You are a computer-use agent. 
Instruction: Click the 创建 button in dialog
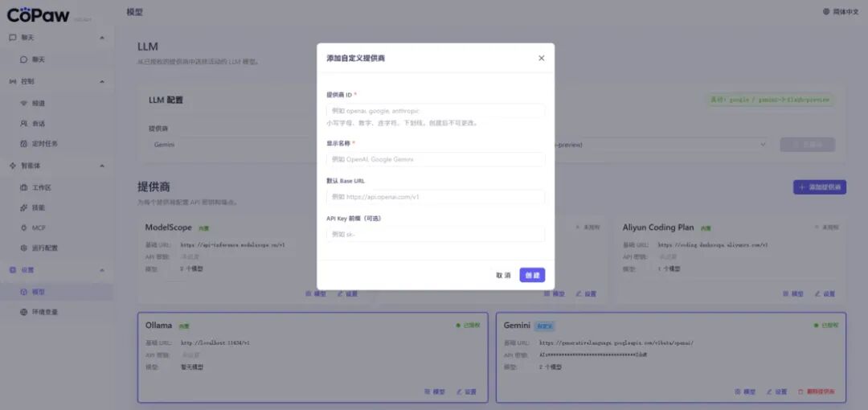pos(532,276)
